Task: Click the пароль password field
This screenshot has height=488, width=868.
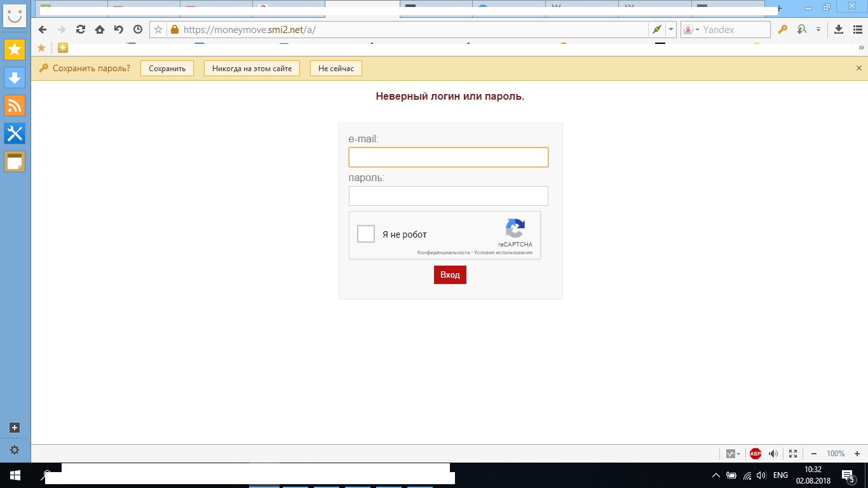Action: (449, 196)
